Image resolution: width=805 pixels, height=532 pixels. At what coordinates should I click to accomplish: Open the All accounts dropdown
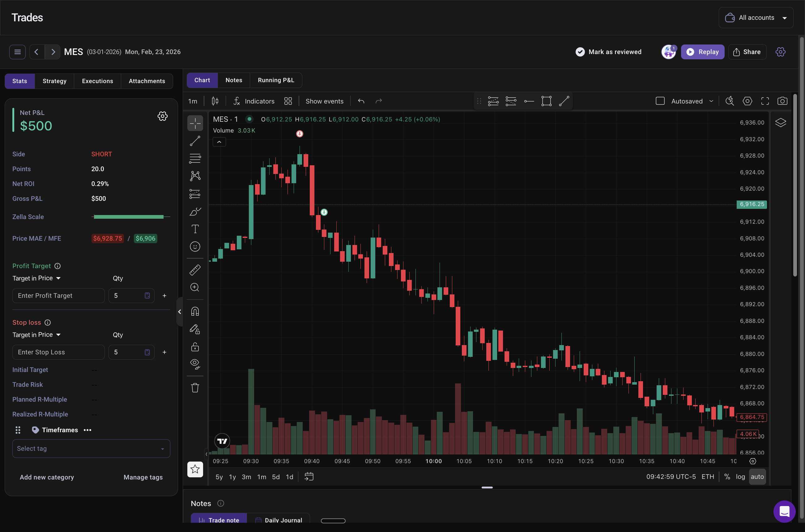(x=756, y=18)
